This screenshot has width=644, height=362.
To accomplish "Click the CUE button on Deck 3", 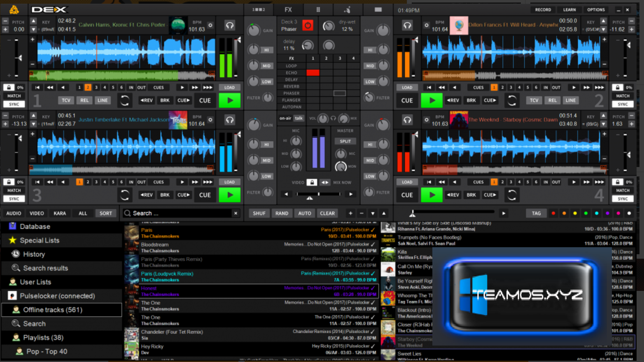I will (205, 195).
